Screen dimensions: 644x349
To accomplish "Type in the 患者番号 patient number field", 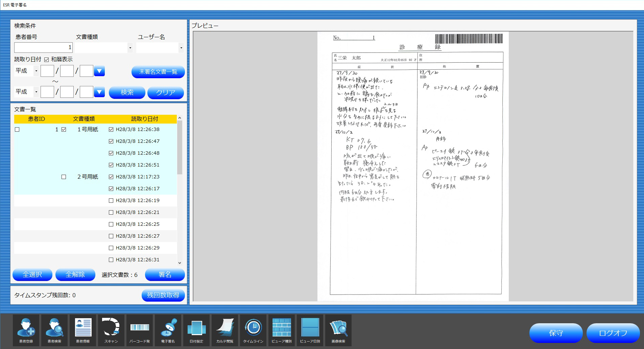I will tap(43, 47).
